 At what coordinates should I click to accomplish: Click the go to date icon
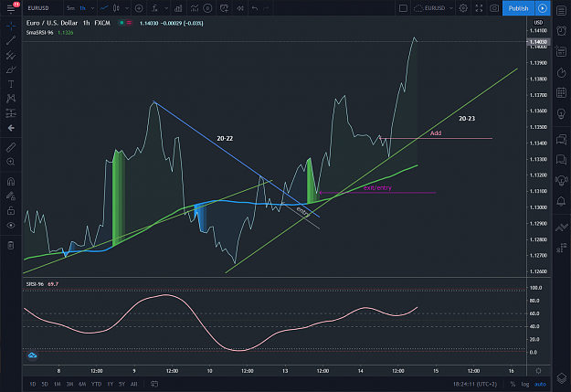click(x=154, y=384)
